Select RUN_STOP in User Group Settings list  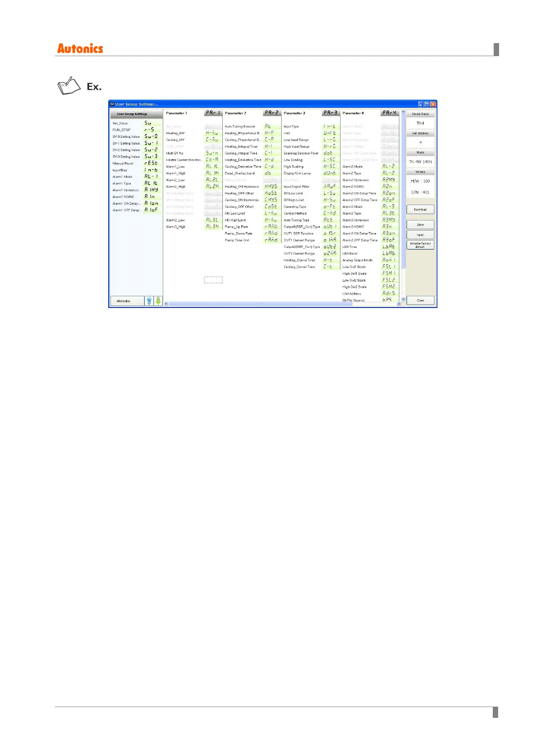136,130
